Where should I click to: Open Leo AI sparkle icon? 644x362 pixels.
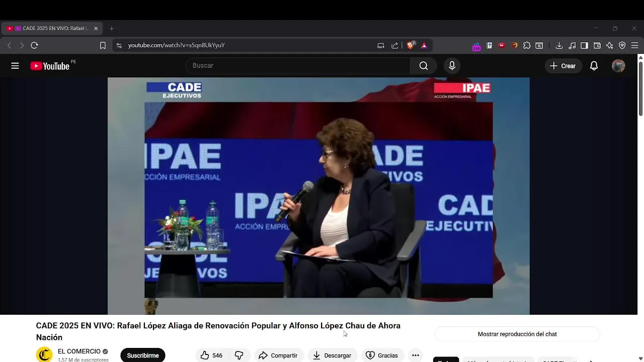[x=610, y=45]
